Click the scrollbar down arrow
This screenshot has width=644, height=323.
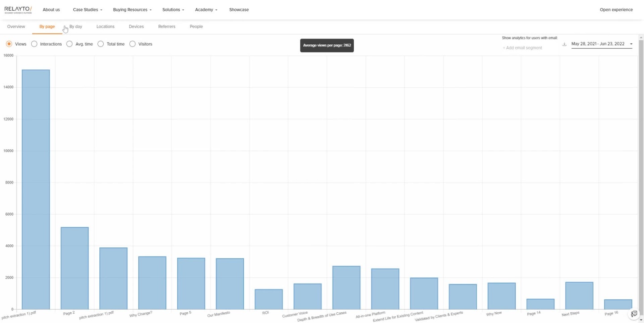(641, 320)
